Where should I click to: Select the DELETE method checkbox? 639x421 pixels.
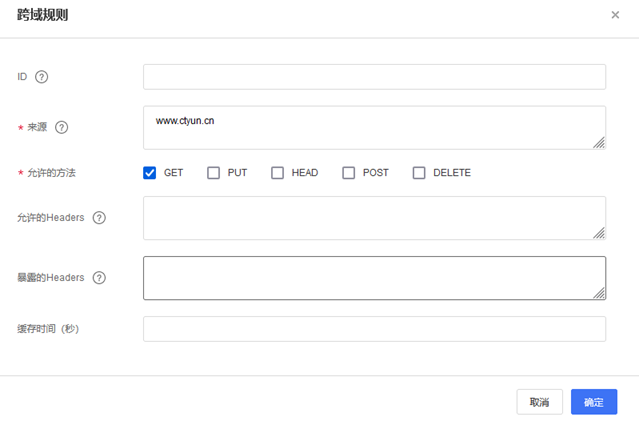pos(419,172)
